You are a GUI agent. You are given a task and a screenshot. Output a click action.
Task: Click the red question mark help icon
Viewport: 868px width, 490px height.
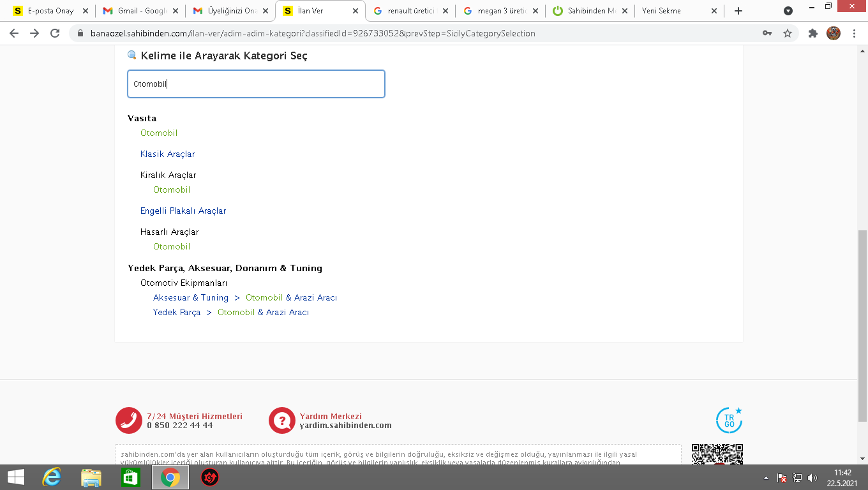[281, 420]
